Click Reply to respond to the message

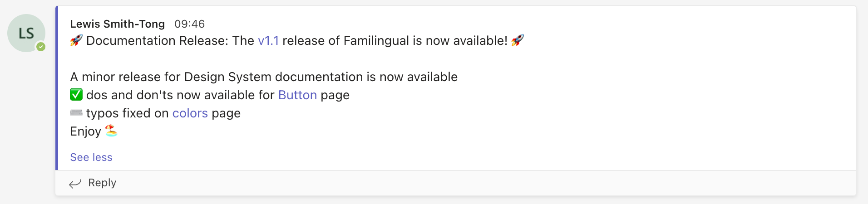click(x=102, y=183)
